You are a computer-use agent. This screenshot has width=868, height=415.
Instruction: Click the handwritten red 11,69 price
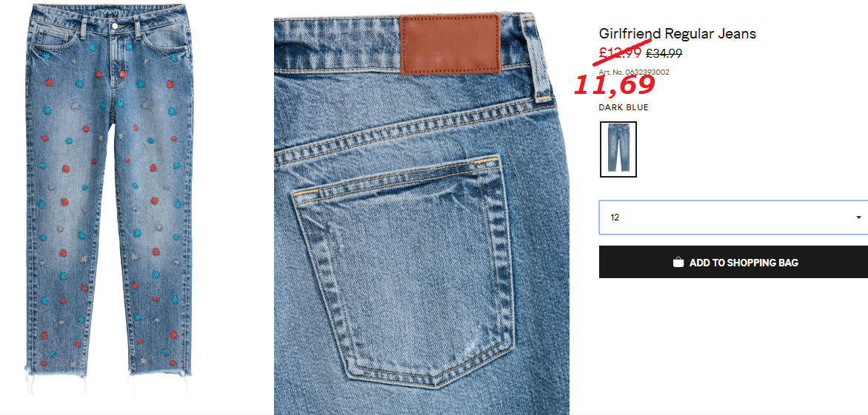(x=614, y=84)
